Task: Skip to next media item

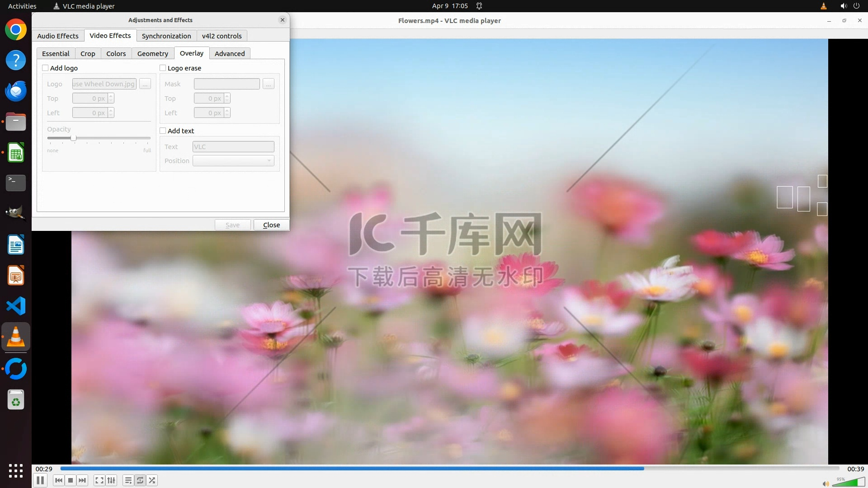Action: [82, 480]
